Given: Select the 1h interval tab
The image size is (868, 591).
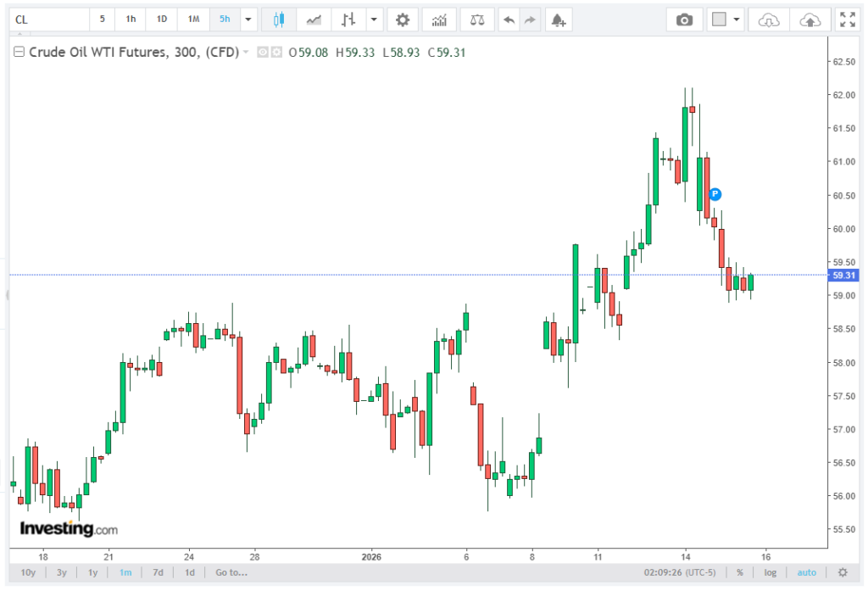Looking at the screenshot, I should (131, 20).
